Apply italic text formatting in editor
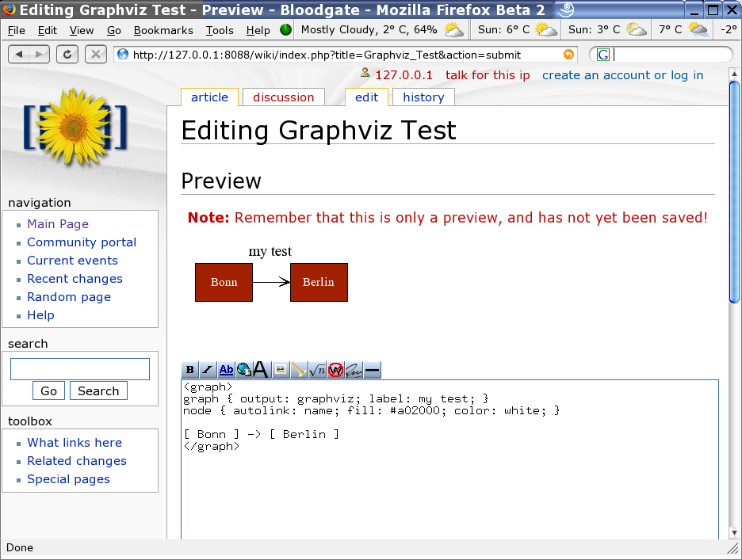Viewport: 742px width, 560px height. [208, 370]
